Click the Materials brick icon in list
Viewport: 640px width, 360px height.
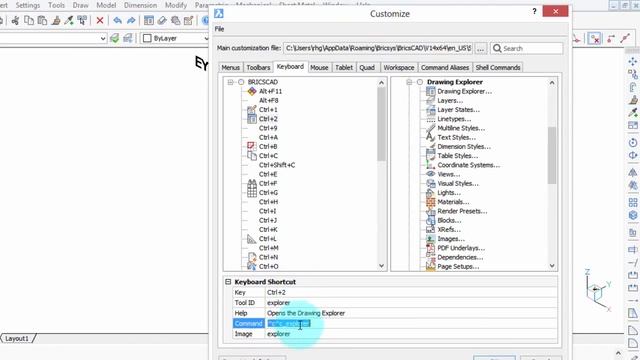430,202
